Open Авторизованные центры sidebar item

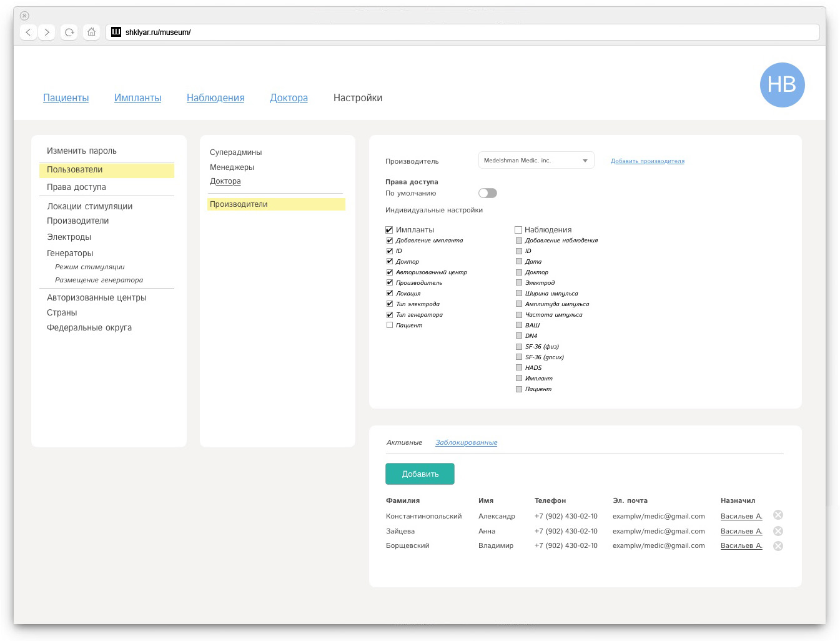[97, 298]
